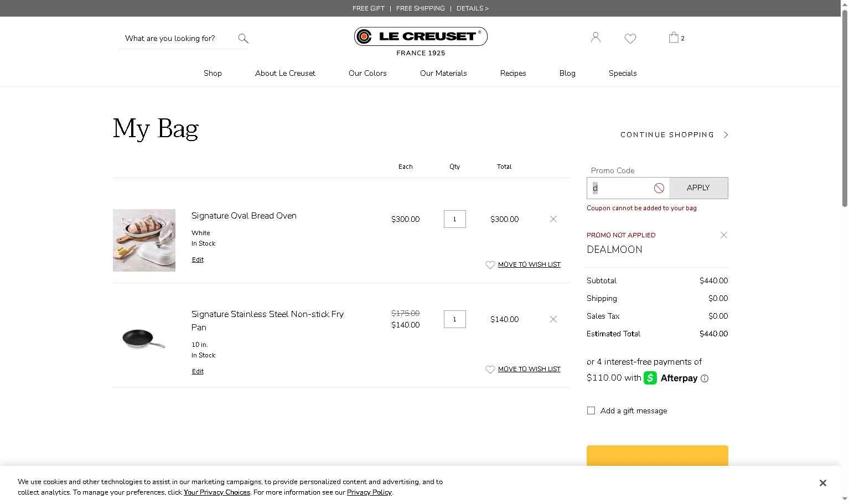Focus the search box 'What are you looking for?'
849x504 pixels.
click(x=177, y=38)
